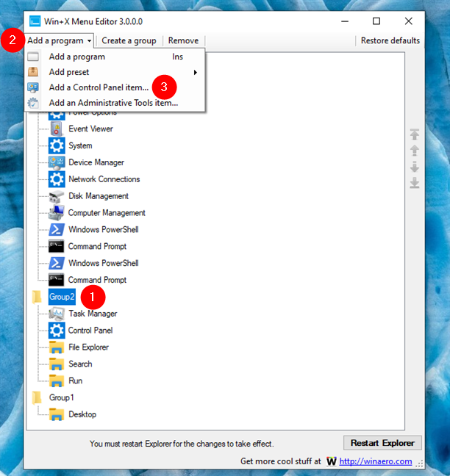This screenshot has height=476, width=450.
Task: Click the File Explorer folder icon
Action: pos(57,347)
